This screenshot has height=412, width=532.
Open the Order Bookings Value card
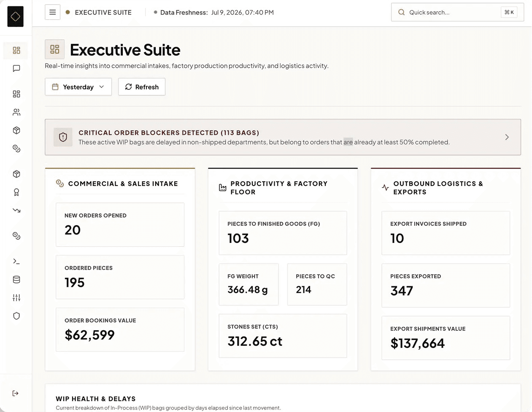click(120, 330)
